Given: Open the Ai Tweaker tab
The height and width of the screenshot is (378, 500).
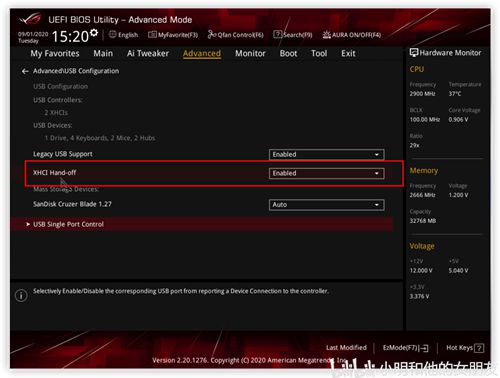Looking at the screenshot, I should point(148,53).
